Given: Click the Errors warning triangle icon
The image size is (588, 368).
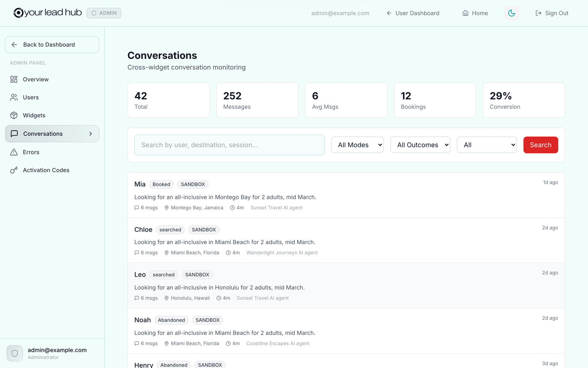Looking at the screenshot, I should pyautogui.click(x=14, y=152).
